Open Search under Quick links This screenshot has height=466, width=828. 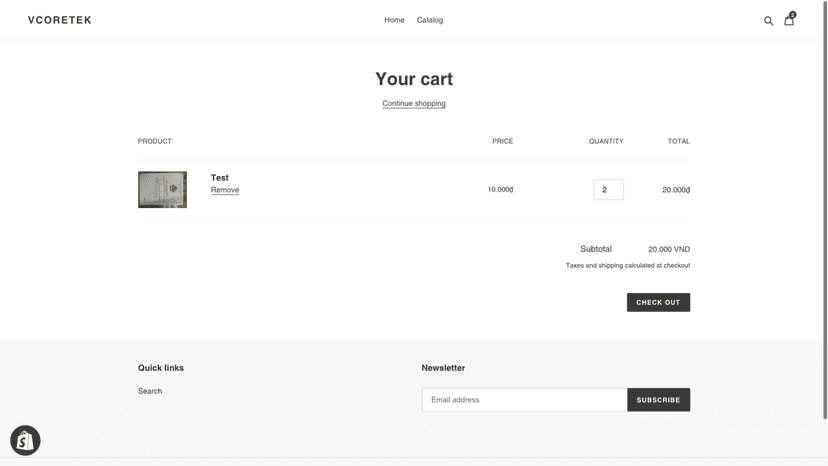pos(150,391)
